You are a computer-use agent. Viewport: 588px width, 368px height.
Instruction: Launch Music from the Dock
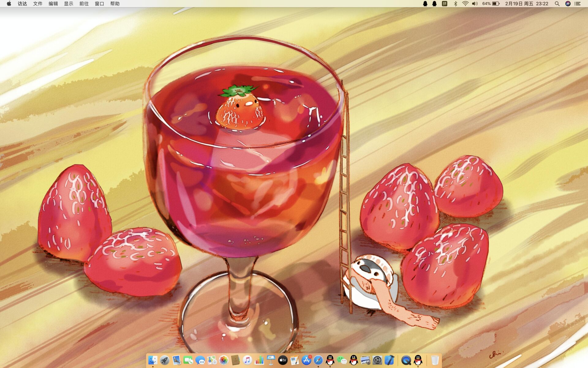point(247,360)
